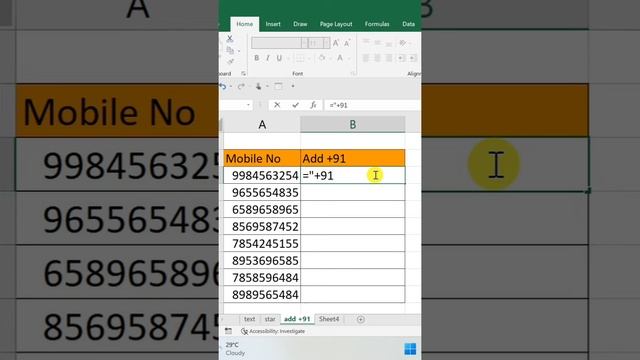Click the Redo arrow
The width and height of the screenshot is (640, 360).
click(241, 86)
